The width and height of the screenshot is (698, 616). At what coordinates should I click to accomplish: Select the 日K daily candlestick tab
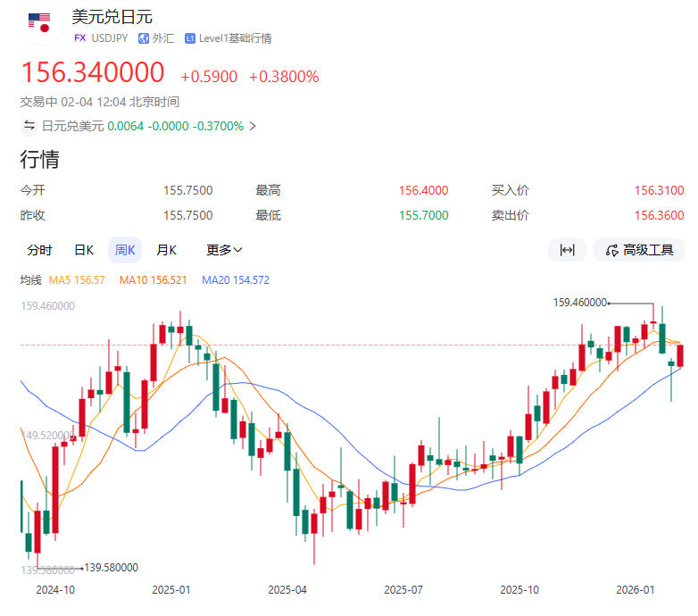point(84,250)
